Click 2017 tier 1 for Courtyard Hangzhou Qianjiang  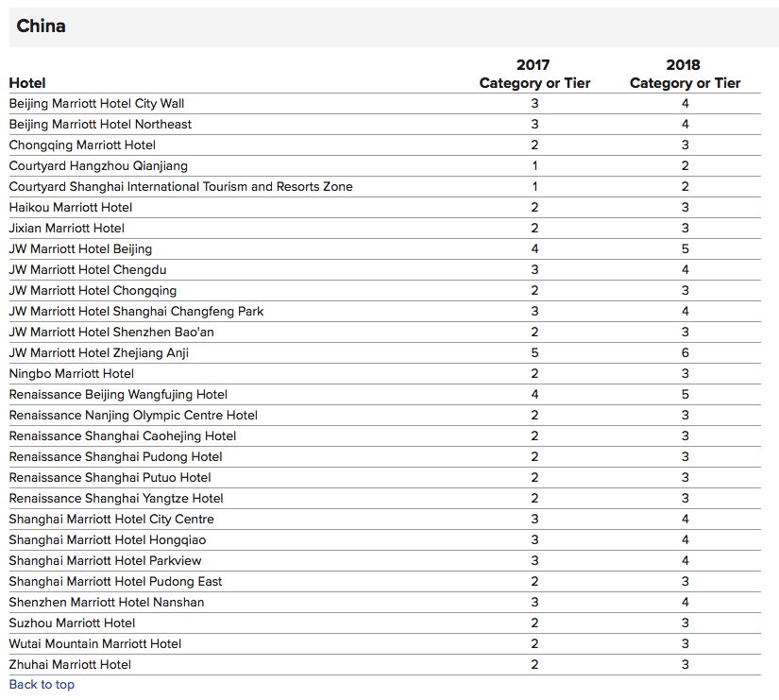534,166
